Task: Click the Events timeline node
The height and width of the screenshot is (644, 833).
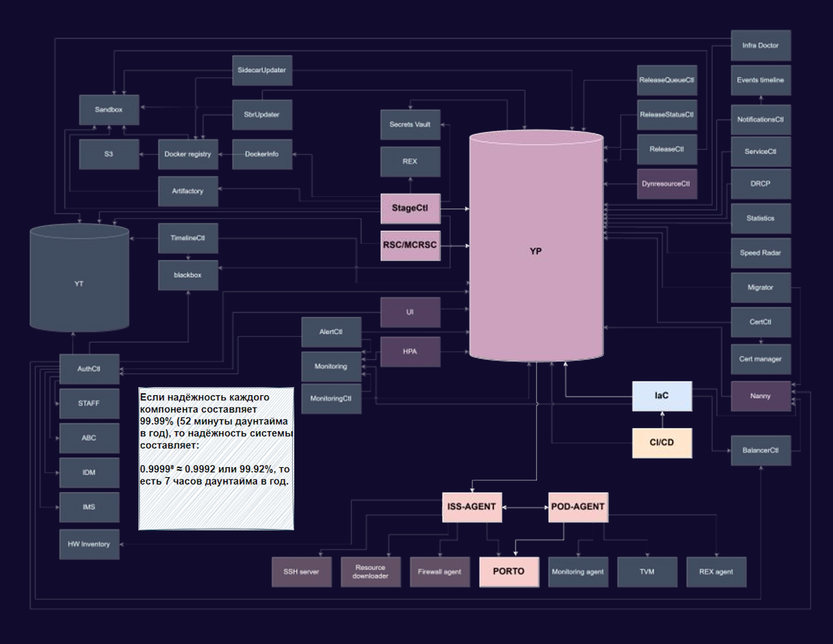Action: pos(760,80)
